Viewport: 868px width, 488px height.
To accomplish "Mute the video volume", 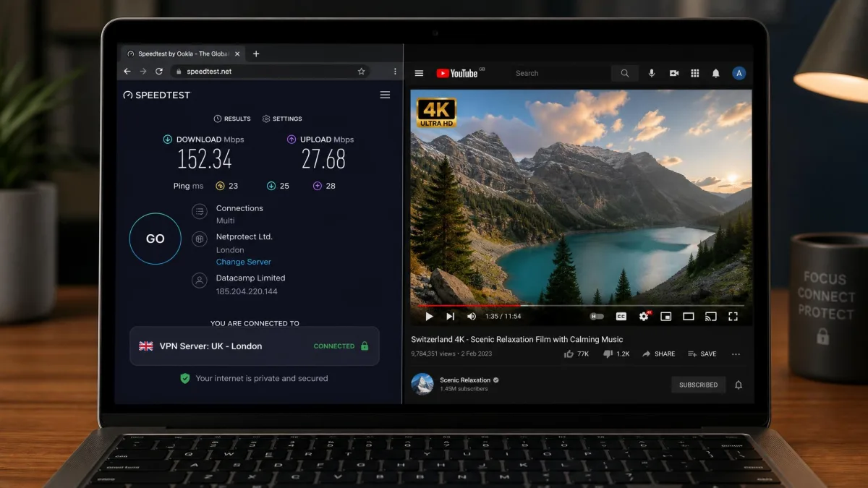I will coord(472,316).
